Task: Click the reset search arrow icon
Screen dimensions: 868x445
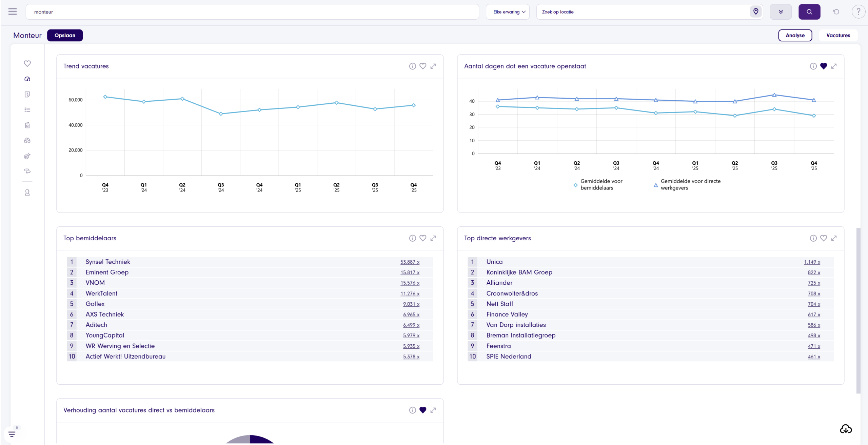Action: click(x=836, y=12)
